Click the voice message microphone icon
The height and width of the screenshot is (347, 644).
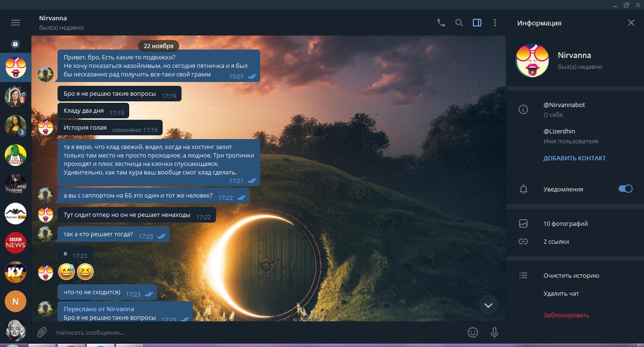[495, 332]
